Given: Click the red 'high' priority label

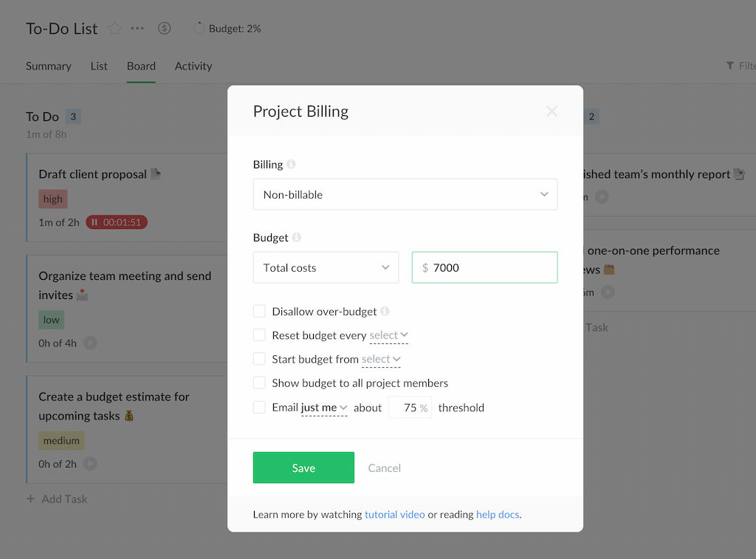Looking at the screenshot, I should [x=52, y=199].
